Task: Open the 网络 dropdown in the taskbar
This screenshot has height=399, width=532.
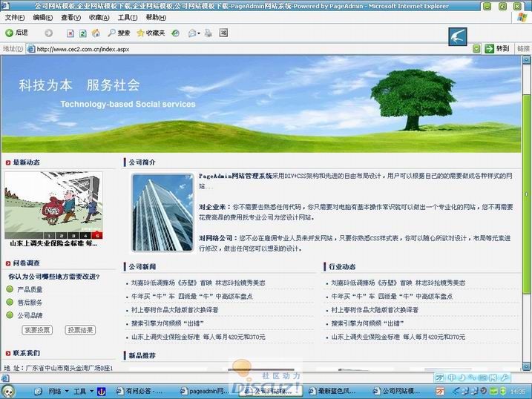Action: coord(58,391)
